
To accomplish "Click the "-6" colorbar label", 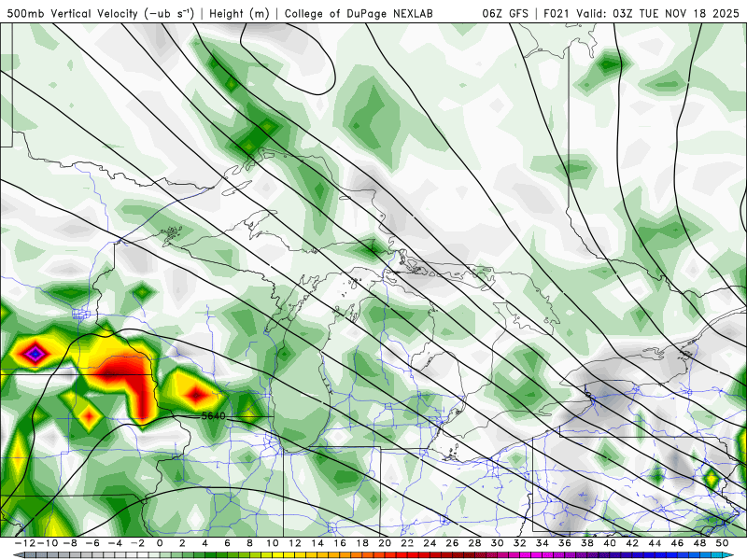I will (x=92, y=543).
